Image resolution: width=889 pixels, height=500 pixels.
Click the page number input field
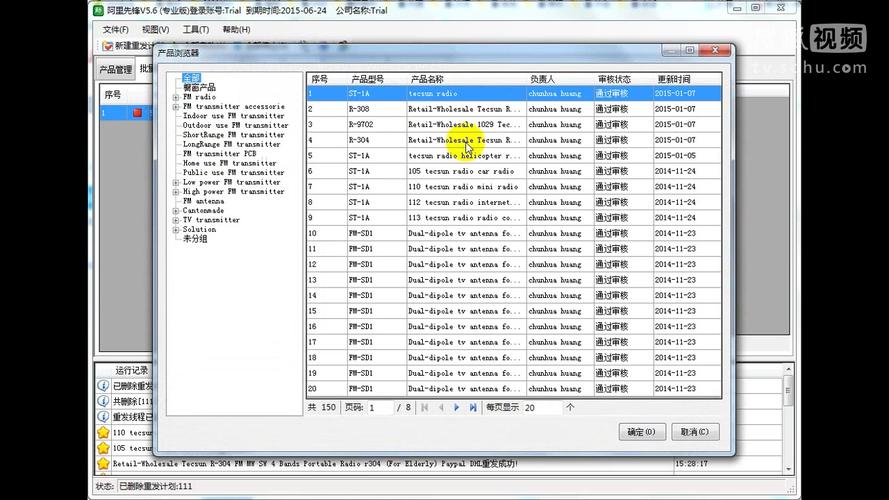pos(379,408)
